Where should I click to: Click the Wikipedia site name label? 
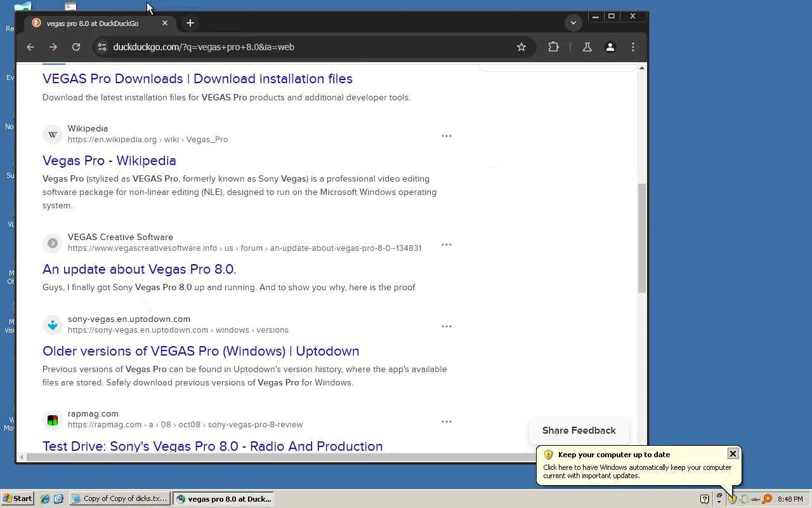pos(88,129)
